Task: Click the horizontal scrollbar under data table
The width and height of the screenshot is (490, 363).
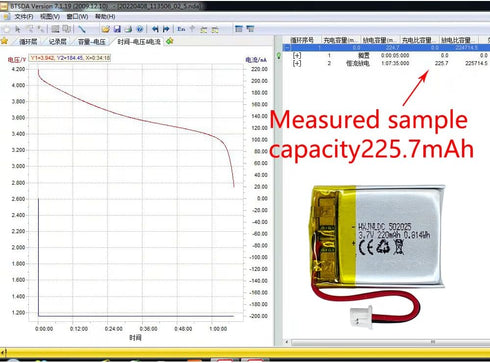Action: click(391, 342)
